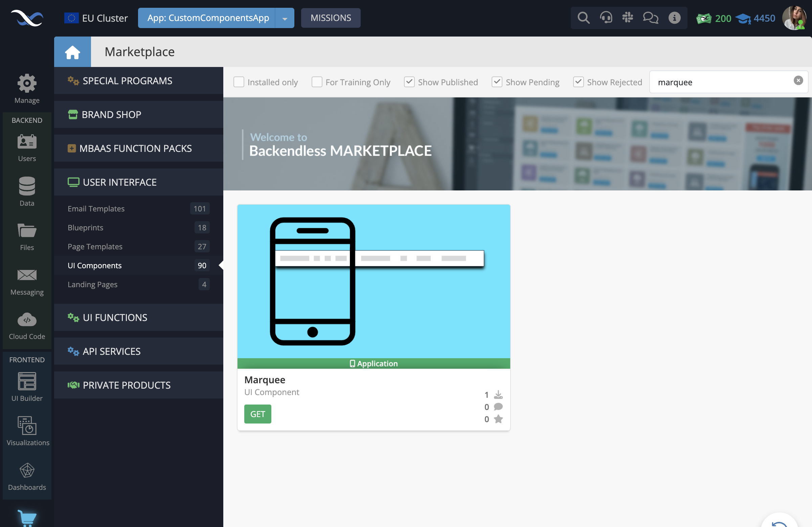Open MISSIONS button in top bar

[331, 17]
